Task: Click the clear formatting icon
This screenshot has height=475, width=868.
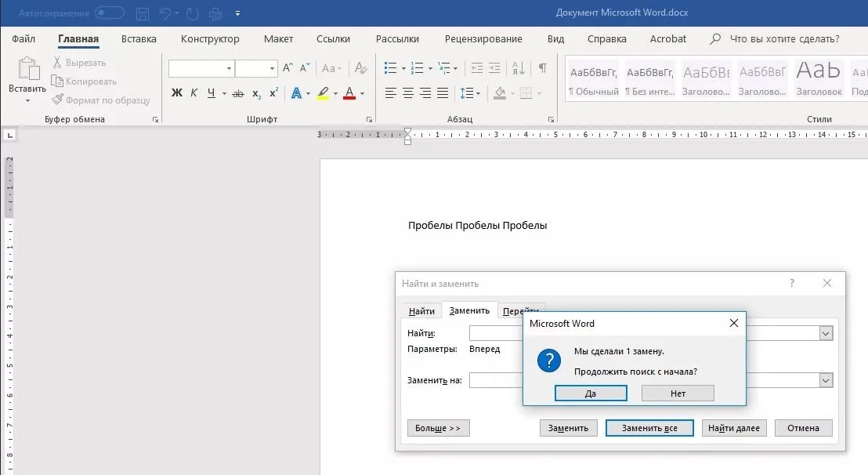Action: [361, 68]
